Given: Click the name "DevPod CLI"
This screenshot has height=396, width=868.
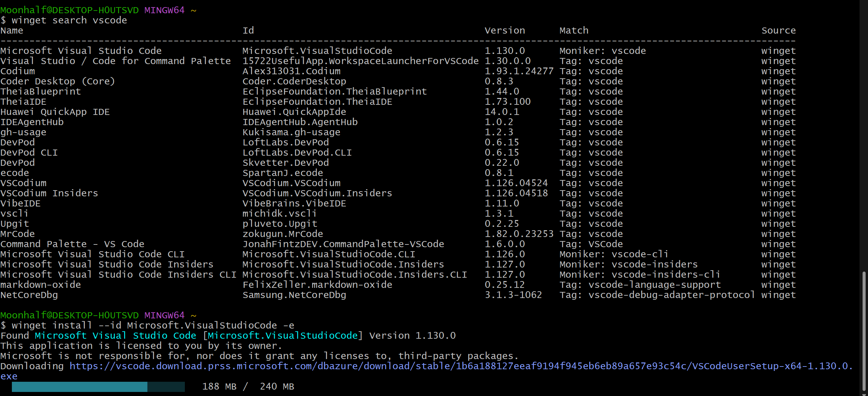Looking at the screenshot, I should point(29,153).
